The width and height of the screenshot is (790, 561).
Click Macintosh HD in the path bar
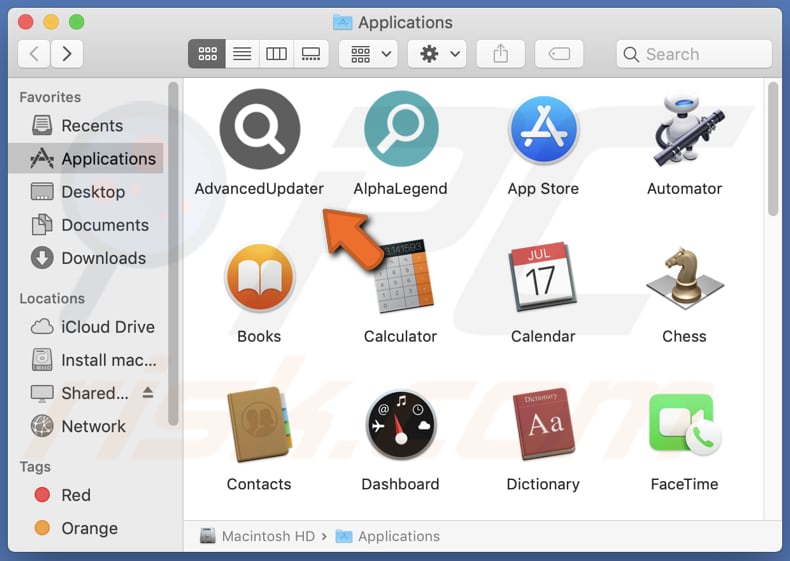(x=257, y=536)
